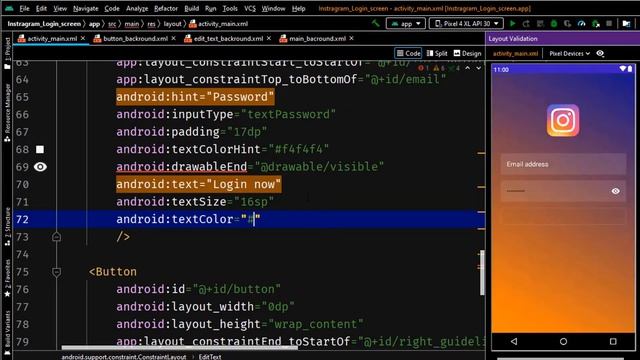
Task: Click the Apply Code Changes icon
Action: coord(540,24)
